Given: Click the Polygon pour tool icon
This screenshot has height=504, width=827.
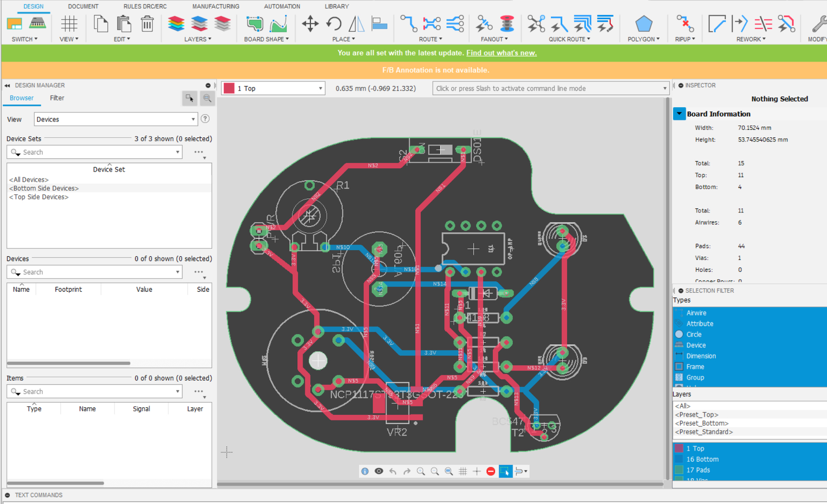Looking at the screenshot, I should [643, 25].
